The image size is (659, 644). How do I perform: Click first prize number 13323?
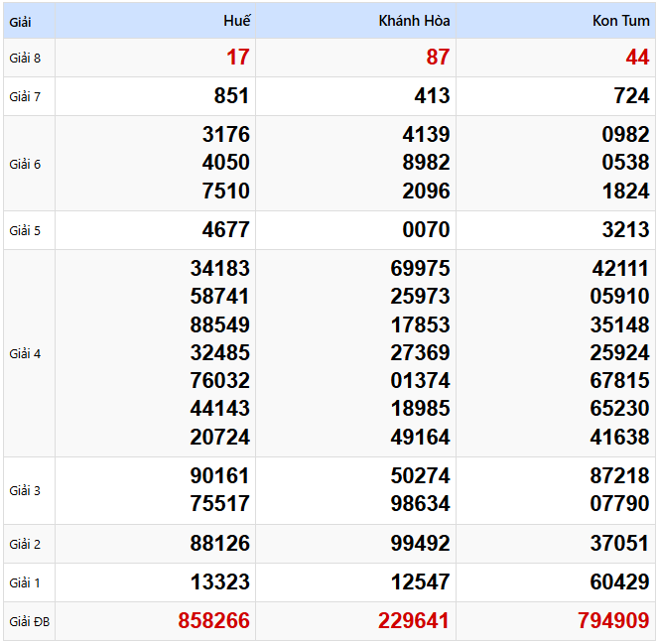(x=219, y=582)
